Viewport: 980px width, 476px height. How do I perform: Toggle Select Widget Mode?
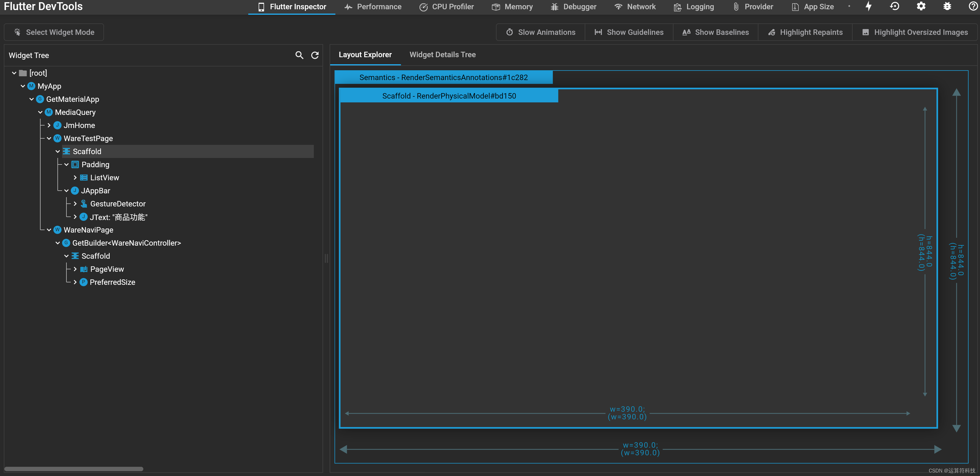point(54,32)
